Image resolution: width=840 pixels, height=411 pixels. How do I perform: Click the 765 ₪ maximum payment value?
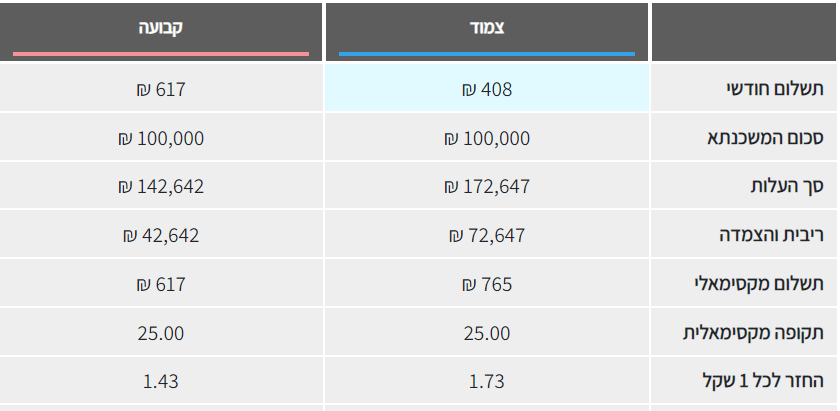click(487, 285)
